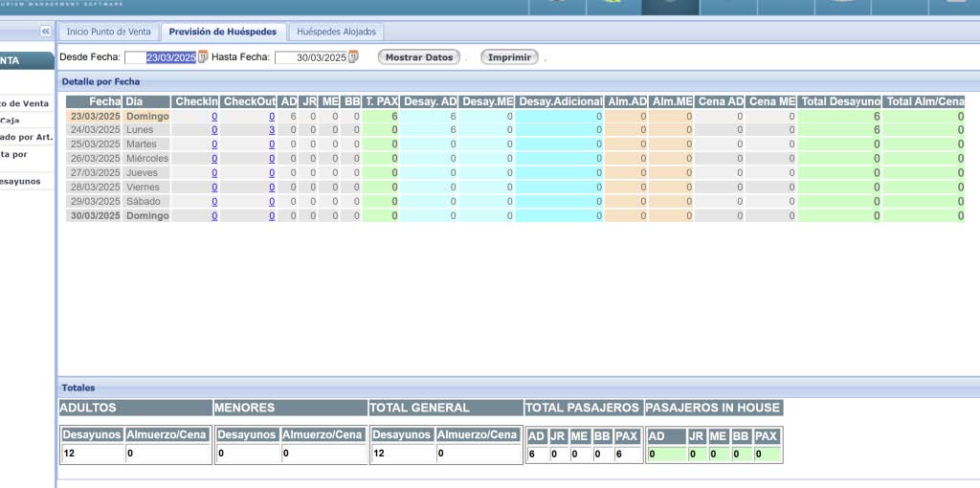980x488 pixels.
Task: Select the Desayunos item in sidebar
Action: pos(20,182)
